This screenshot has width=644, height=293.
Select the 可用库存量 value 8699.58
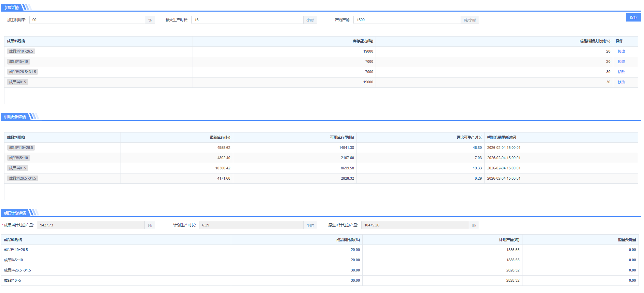pyautogui.click(x=347, y=168)
